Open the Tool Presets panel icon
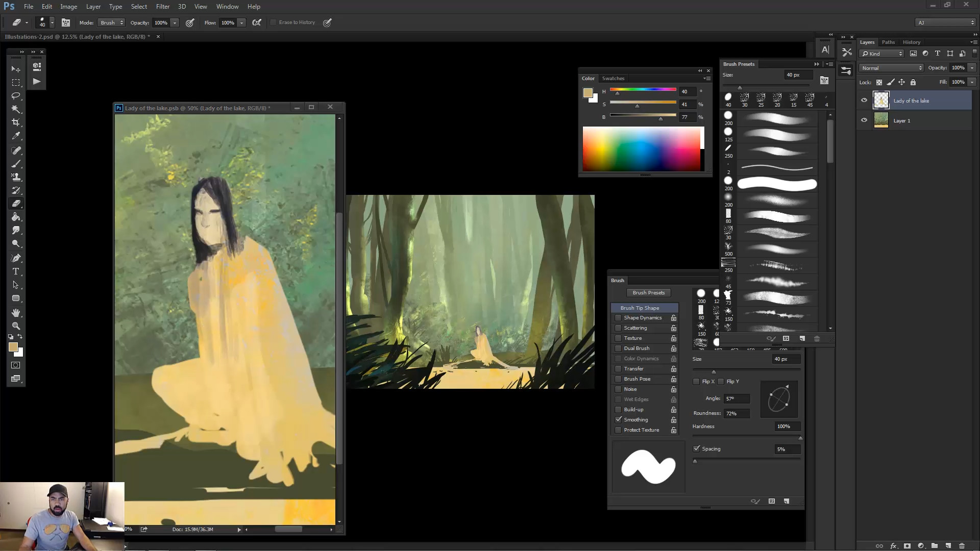 847,52
